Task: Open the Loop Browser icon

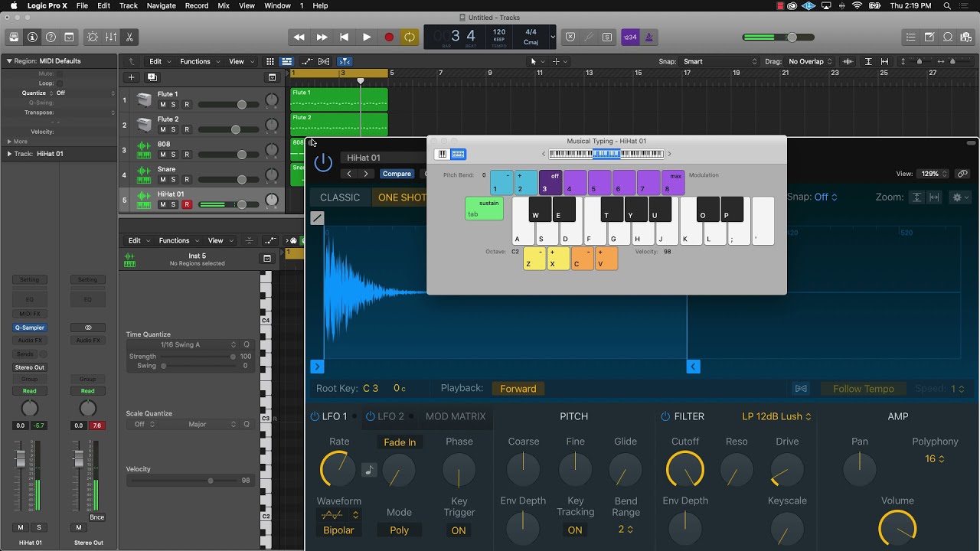Action: click(948, 37)
